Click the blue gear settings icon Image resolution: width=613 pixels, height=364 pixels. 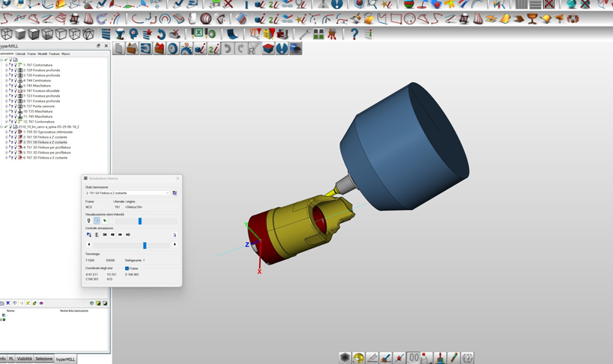coord(172,48)
